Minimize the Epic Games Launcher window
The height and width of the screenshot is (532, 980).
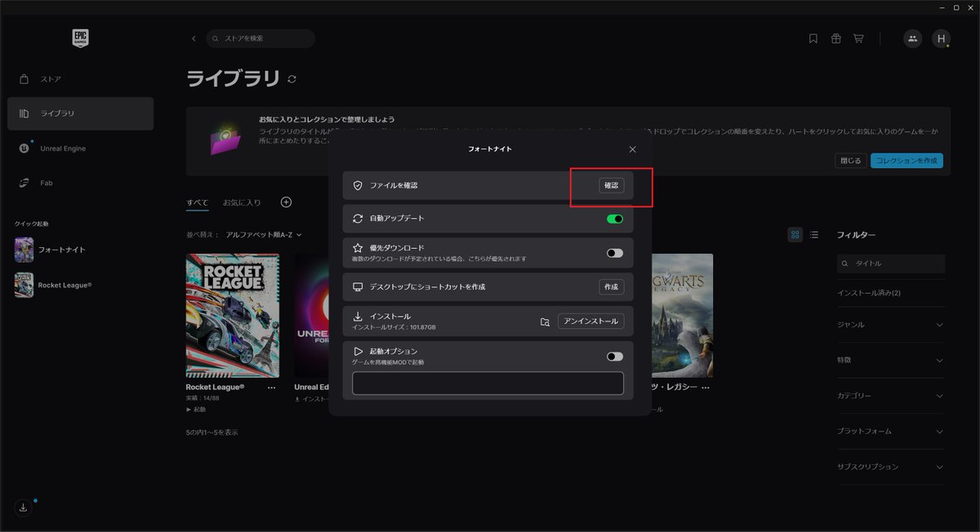click(942, 7)
